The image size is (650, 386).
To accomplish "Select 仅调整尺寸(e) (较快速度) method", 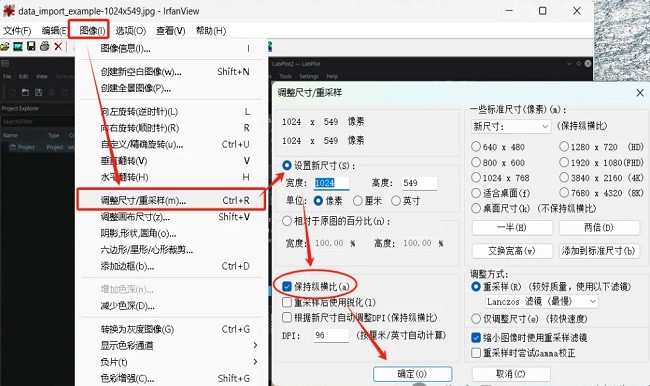I will point(476,319).
